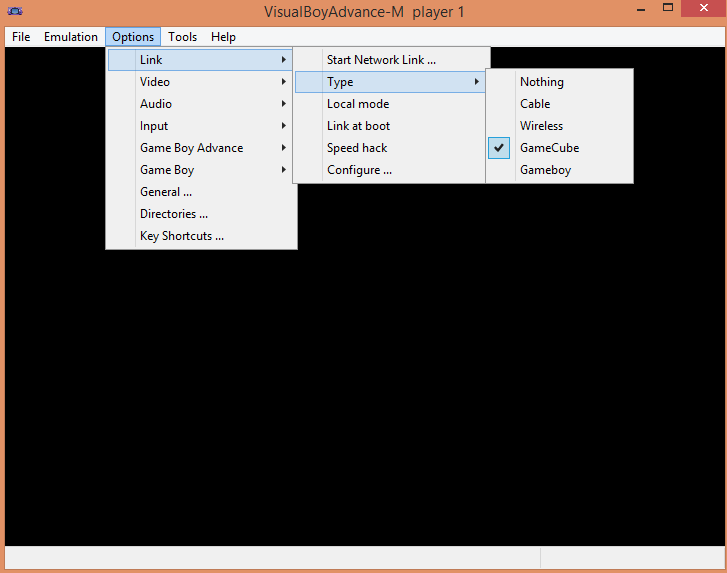Open the Emulation menu

(x=70, y=37)
